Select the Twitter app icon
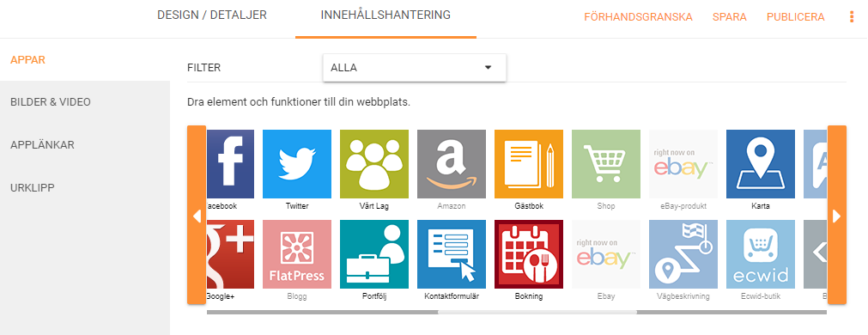 coord(297,164)
